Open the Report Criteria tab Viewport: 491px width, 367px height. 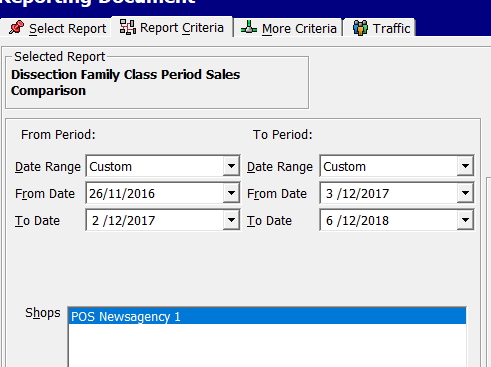tap(172, 27)
